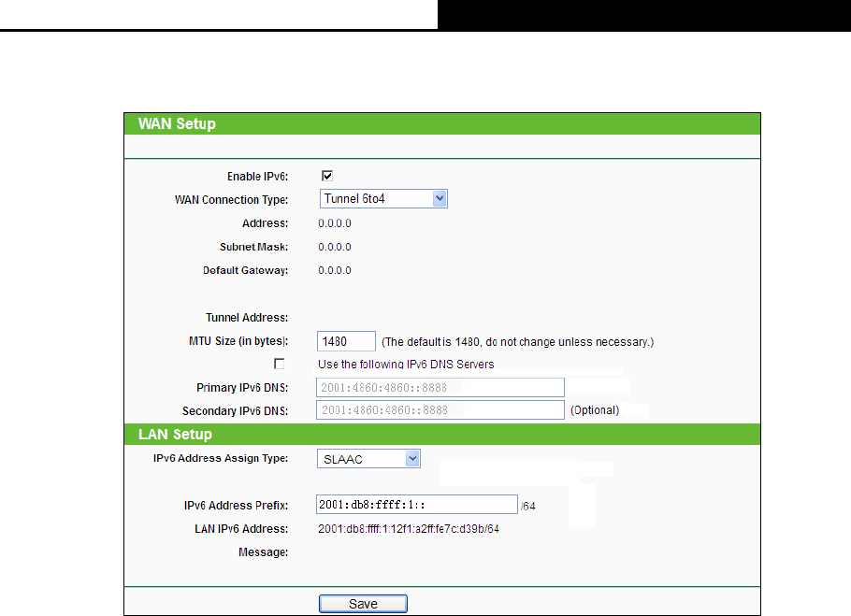The width and height of the screenshot is (851, 616).
Task: Click the MTU Size input field
Action: tap(346, 341)
